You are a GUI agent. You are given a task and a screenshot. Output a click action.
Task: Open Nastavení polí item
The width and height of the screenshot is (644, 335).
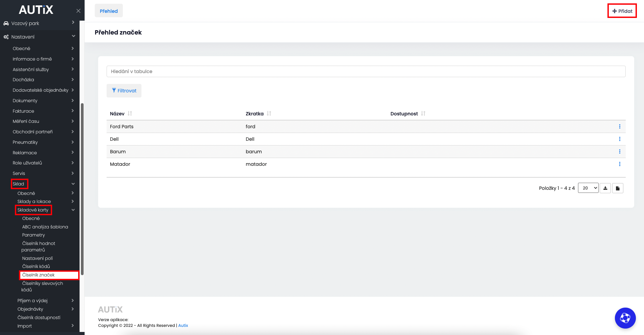[38, 259]
